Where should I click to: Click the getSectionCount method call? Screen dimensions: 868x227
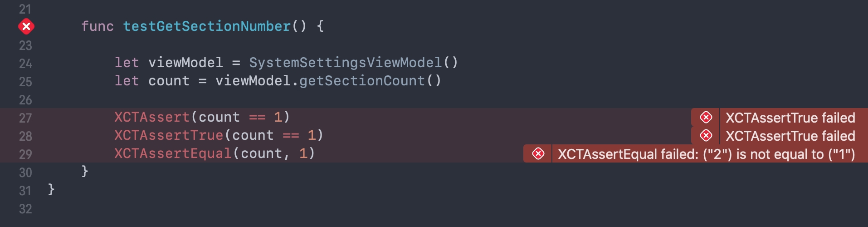[361, 81]
